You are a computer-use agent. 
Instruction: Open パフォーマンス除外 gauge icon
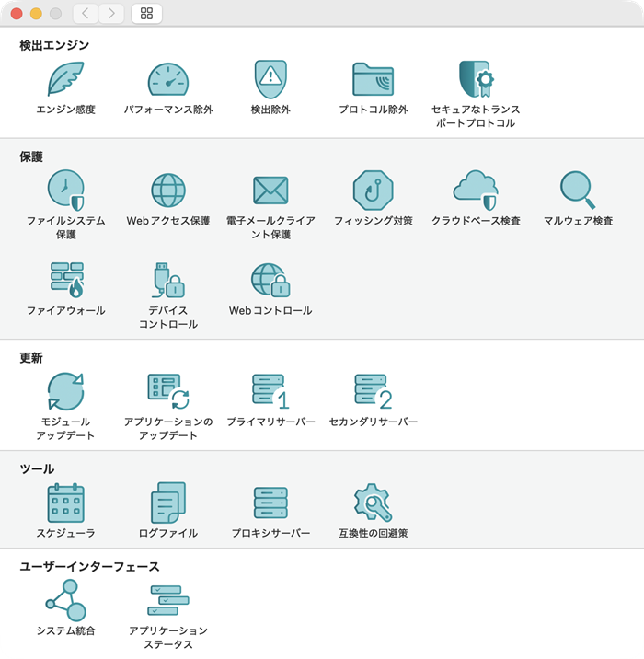pos(168,79)
